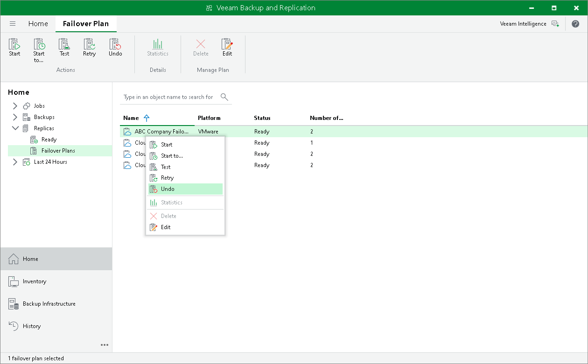588x364 pixels.
Task: Switch to the Failover Plan ribbon tab
Action: pos(86,23)
